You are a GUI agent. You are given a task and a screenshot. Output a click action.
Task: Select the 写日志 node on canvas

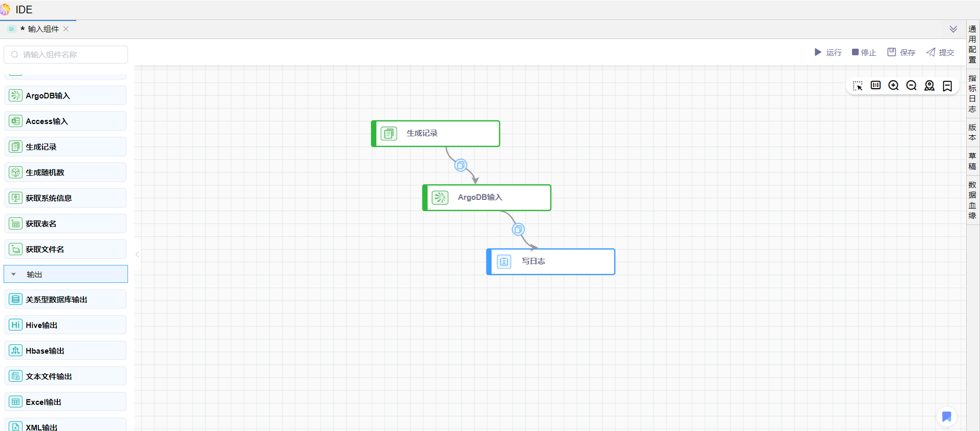pyautogui.click(x=550, y=261)
